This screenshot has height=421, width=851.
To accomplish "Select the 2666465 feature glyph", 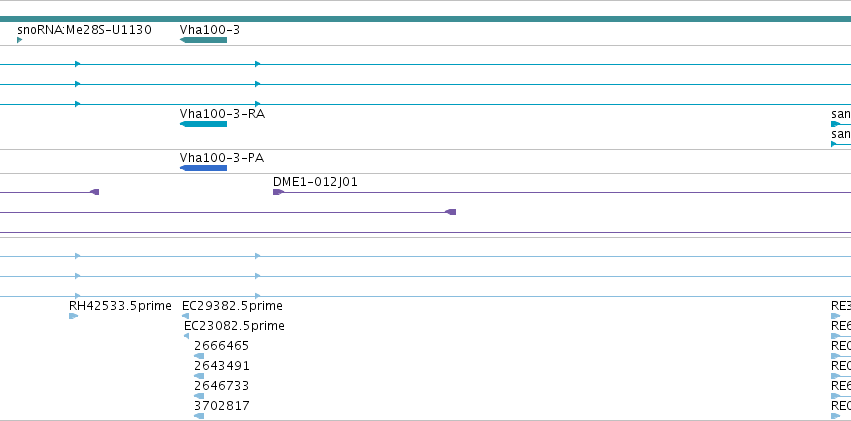I will click(199, 356).
